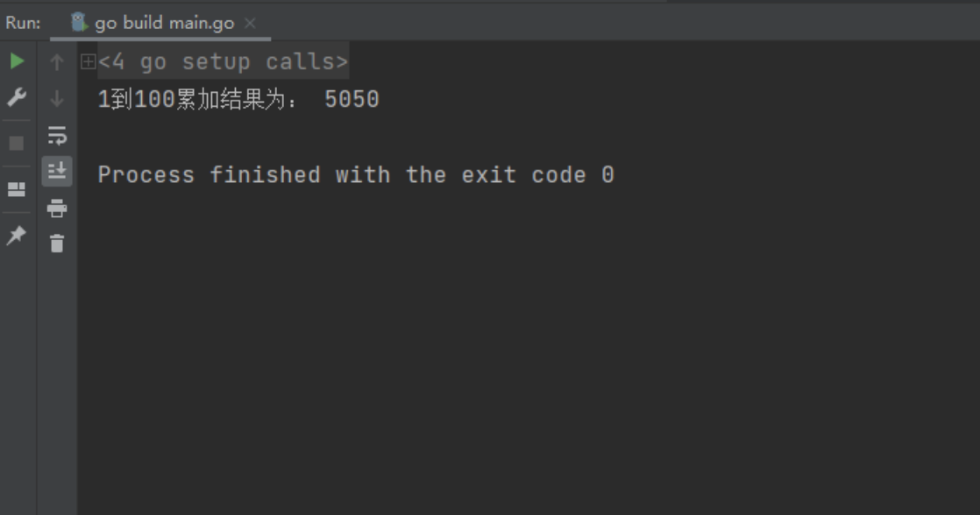980x515 pixels.
Task: Pin the run tab with pin icon
Action: click(x=17, y=236)
